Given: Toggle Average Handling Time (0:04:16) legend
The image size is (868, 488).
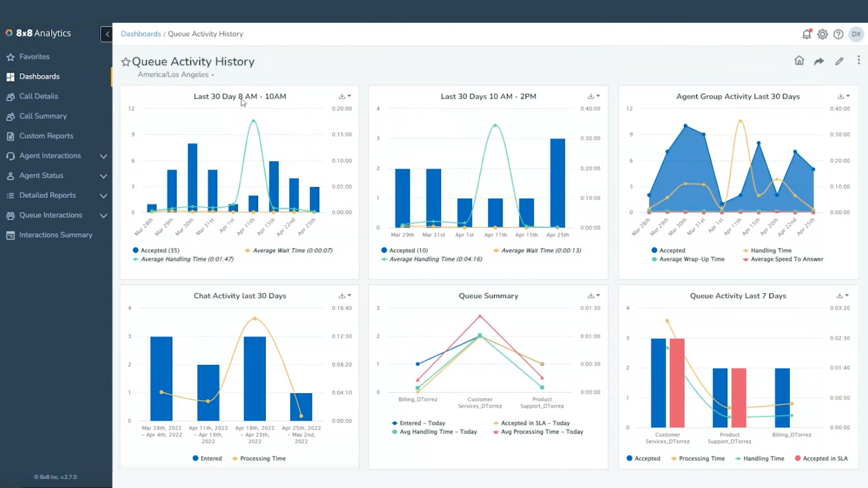Looking at the screenshot, I should (432, 259).
